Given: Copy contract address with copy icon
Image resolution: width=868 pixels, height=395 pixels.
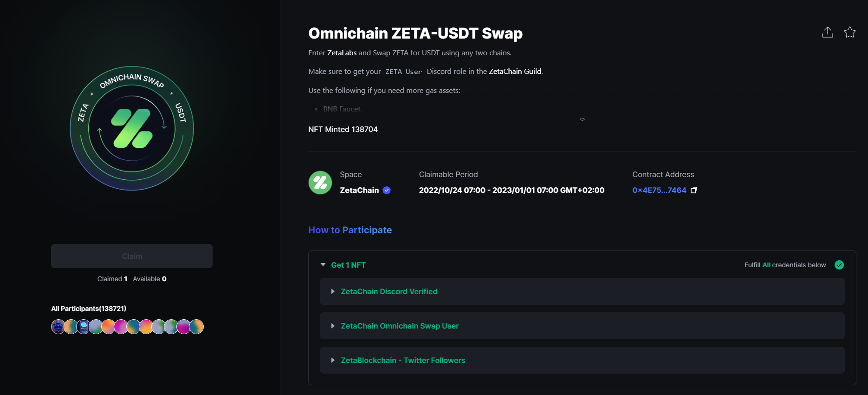Looking at the screenshot, I should pyautogui.click(x=694, y=190).
